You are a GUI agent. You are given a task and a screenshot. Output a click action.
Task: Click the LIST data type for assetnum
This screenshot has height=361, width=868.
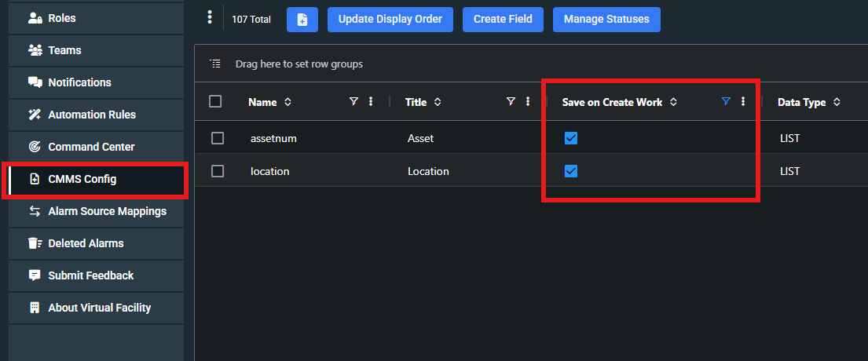click(x=789, y=138)
